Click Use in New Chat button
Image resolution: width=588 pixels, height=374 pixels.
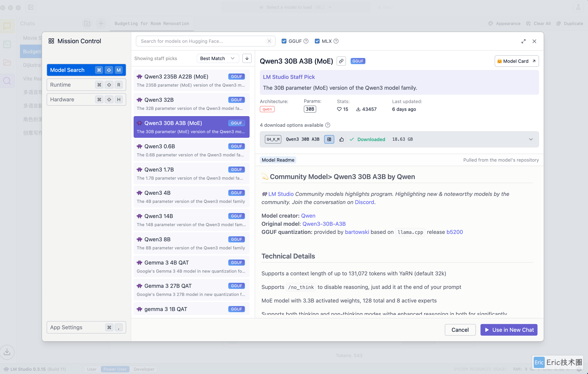pyautogui.click(x=509, y=330)
